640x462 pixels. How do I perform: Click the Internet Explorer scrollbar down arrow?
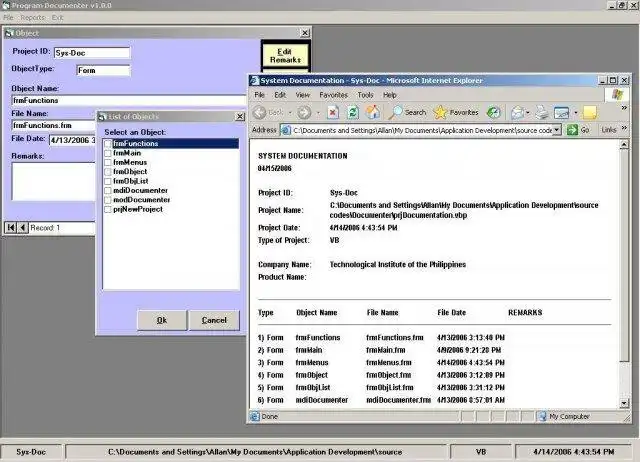tap(624, 403)
